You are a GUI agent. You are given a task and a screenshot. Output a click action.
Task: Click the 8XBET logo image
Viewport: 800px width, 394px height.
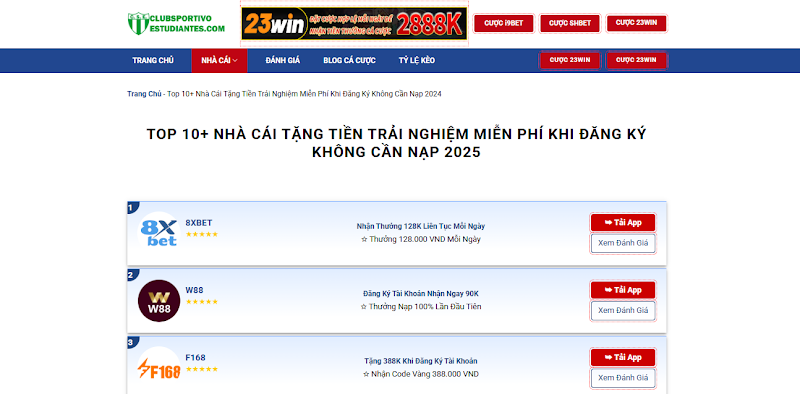coord(159,233)
